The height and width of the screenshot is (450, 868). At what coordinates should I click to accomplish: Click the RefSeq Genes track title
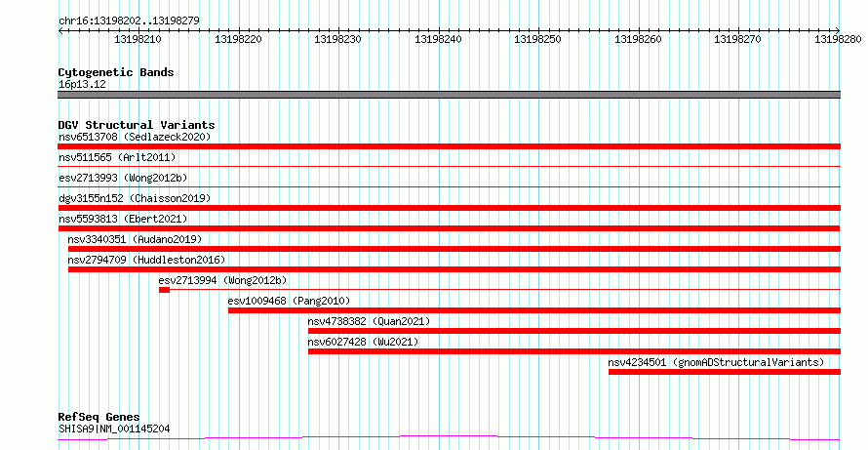tap(99, 418)
